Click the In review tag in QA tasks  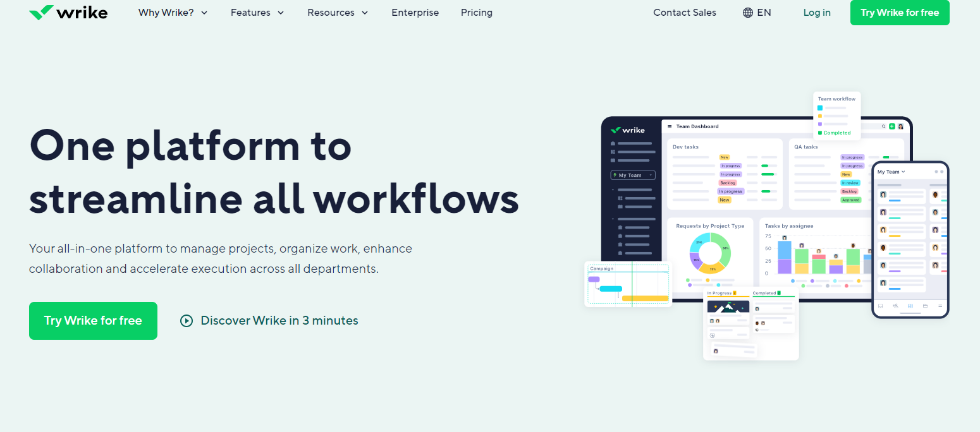[850, 183]
